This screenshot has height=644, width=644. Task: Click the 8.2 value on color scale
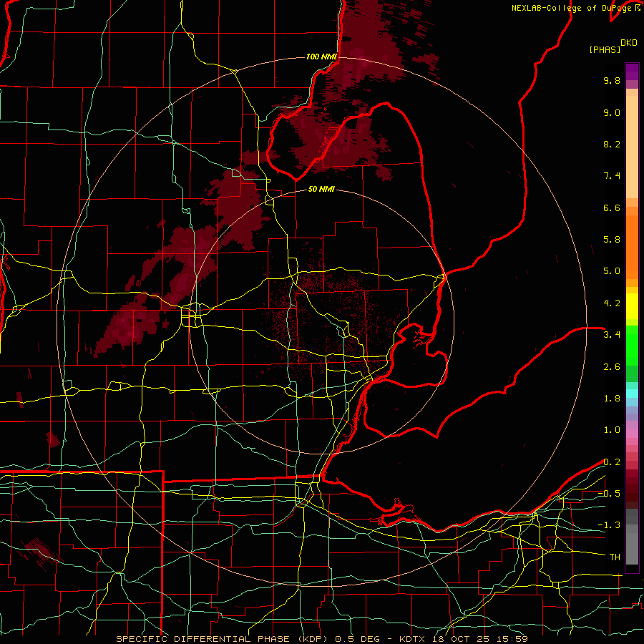[612, 144]
